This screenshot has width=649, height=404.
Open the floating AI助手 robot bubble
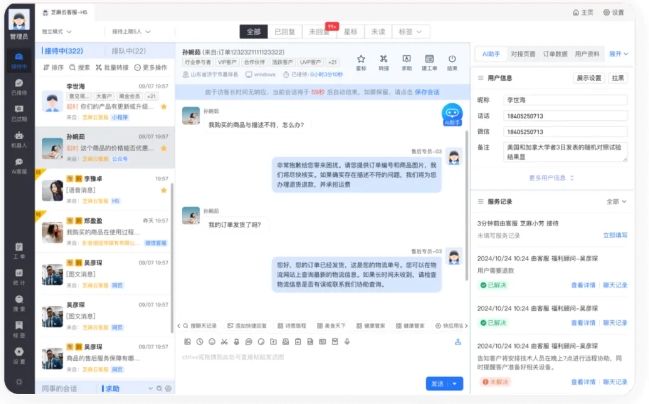pos(452,115)
